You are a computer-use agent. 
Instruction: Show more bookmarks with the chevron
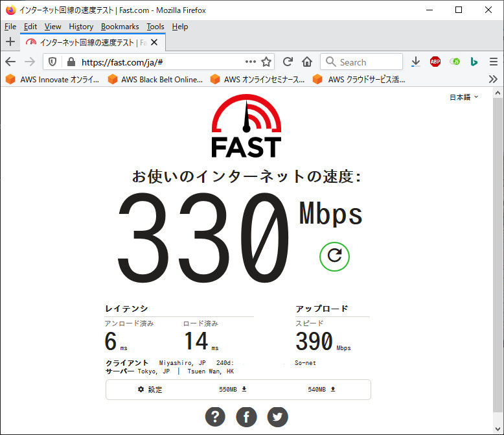click(x=493, y=79)
